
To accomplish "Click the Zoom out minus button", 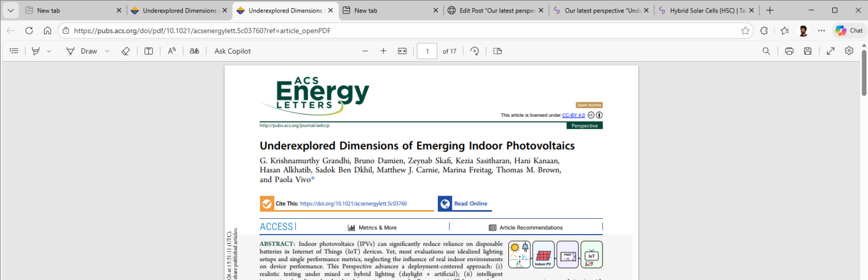I will (x=365, y=51).
